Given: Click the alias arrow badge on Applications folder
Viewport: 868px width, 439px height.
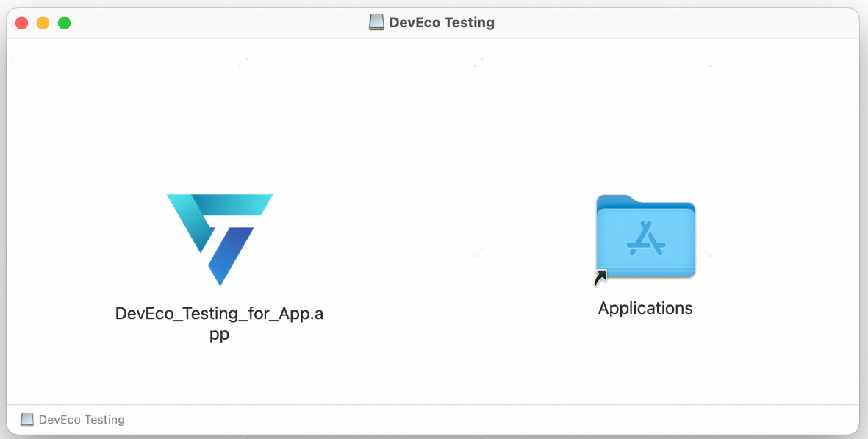Looking at the screenshot, I should 601,277.
